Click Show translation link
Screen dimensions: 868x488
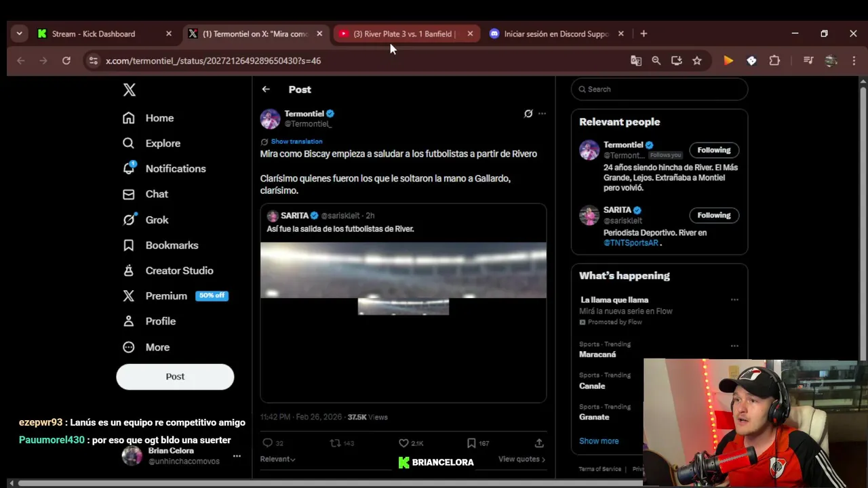point(296,142)
